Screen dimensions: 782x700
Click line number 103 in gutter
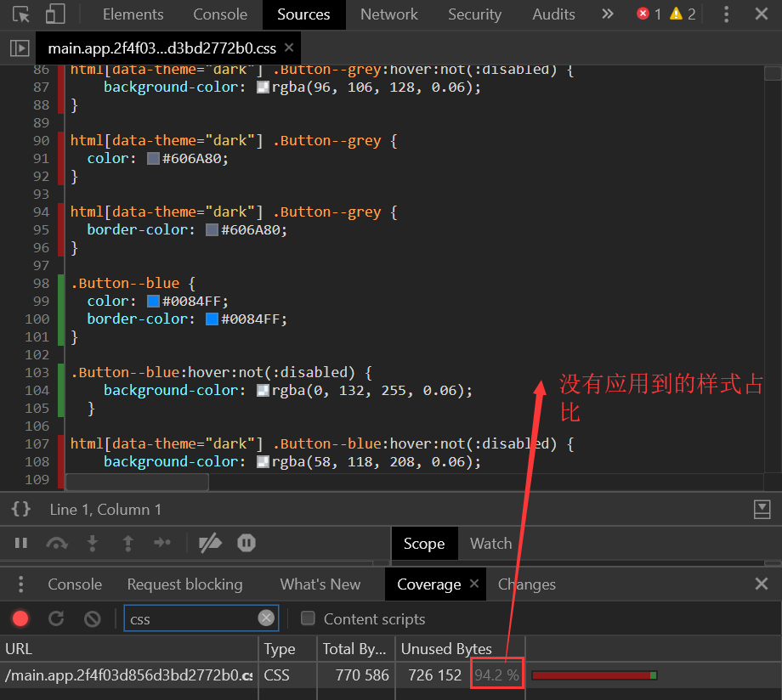[37, 372]
